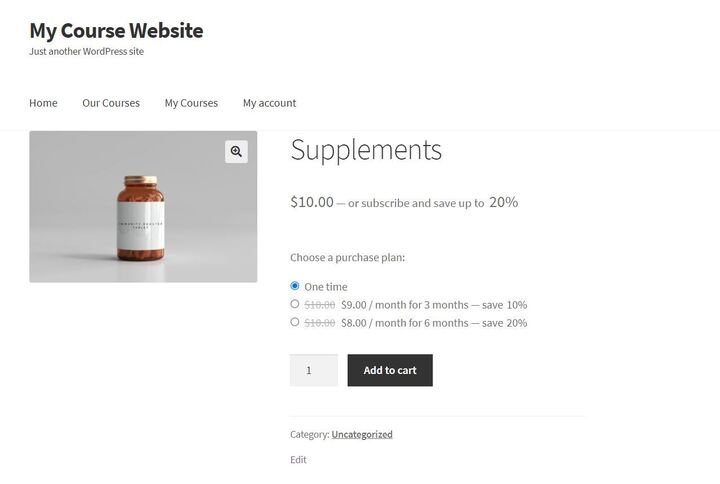Click the 'save 20%' text on 6-month plan
This screenshot has width=720, height=484.
point(504,323)
